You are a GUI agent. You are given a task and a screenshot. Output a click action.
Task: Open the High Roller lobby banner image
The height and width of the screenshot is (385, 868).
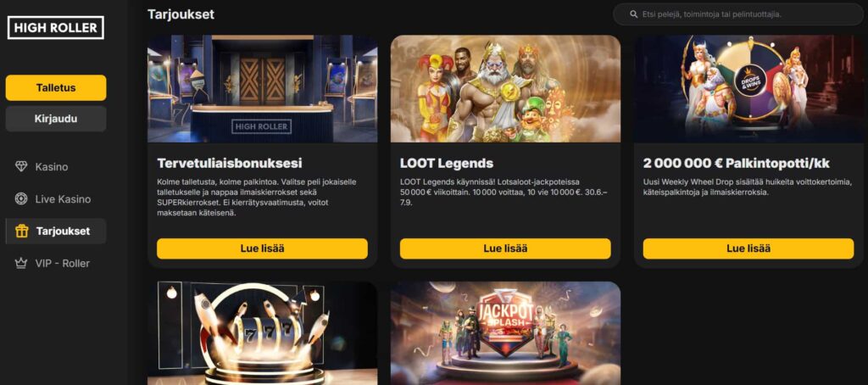[263, 89]
